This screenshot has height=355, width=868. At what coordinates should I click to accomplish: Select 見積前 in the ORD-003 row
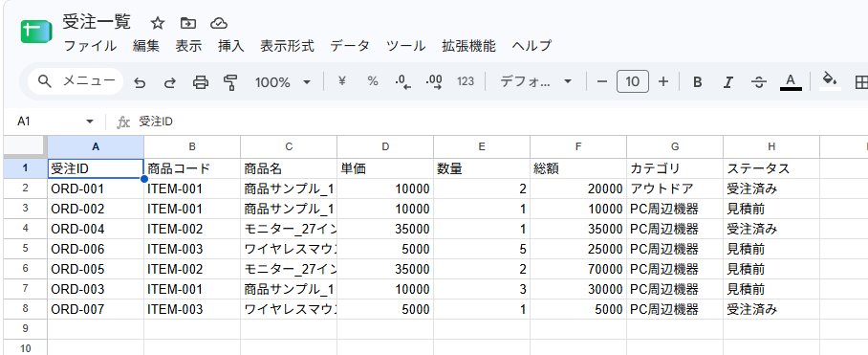771,289
